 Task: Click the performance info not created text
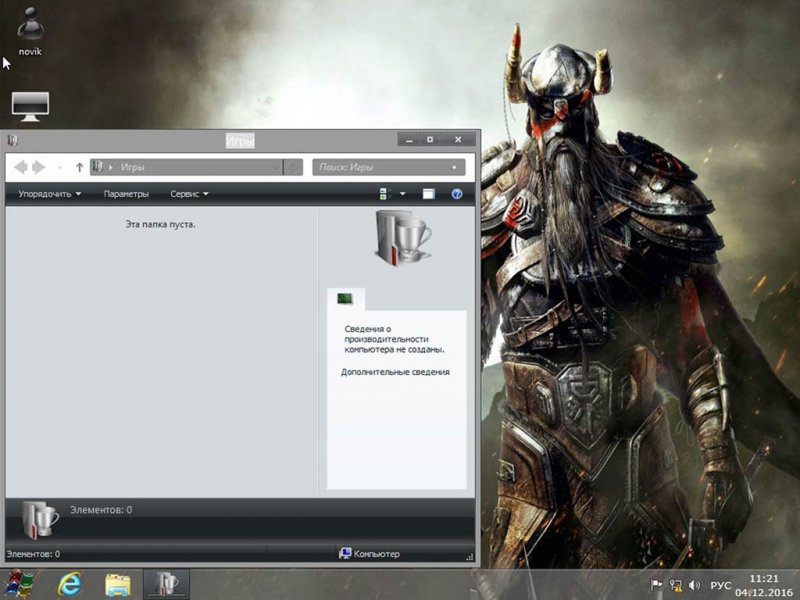click(394, 339)
